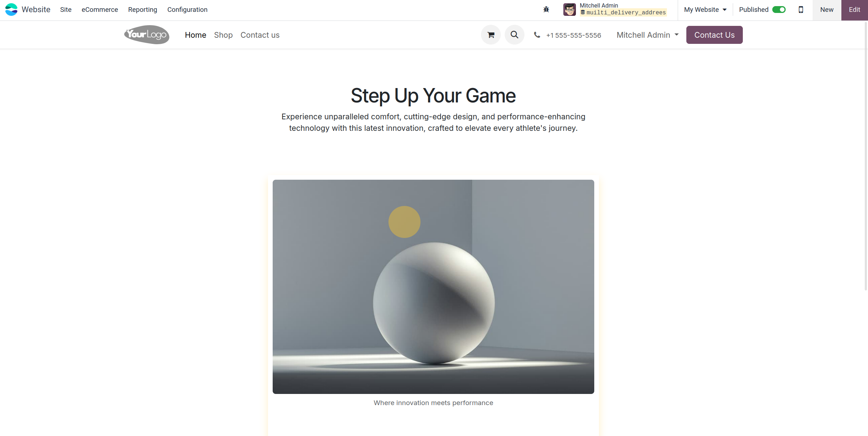The image size is (868, 436).
Task: Toggle the Published switch off
Action: pos(779,10)
